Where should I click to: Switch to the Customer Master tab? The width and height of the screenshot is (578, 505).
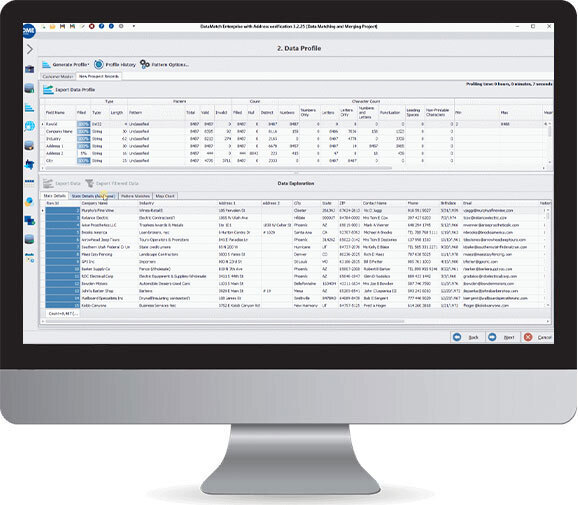pos(58,76)
